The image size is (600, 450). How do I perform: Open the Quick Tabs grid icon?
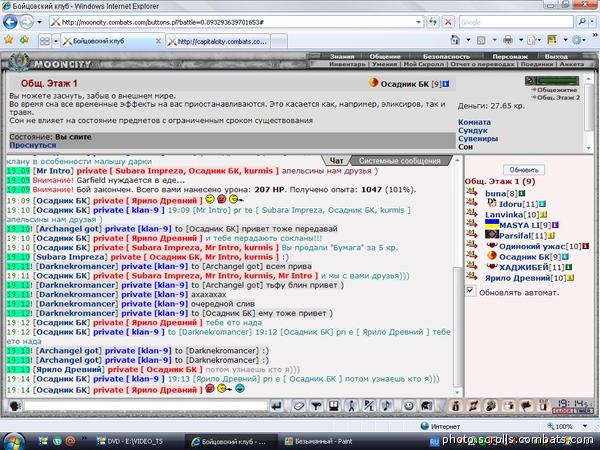(x=45, y=41)
